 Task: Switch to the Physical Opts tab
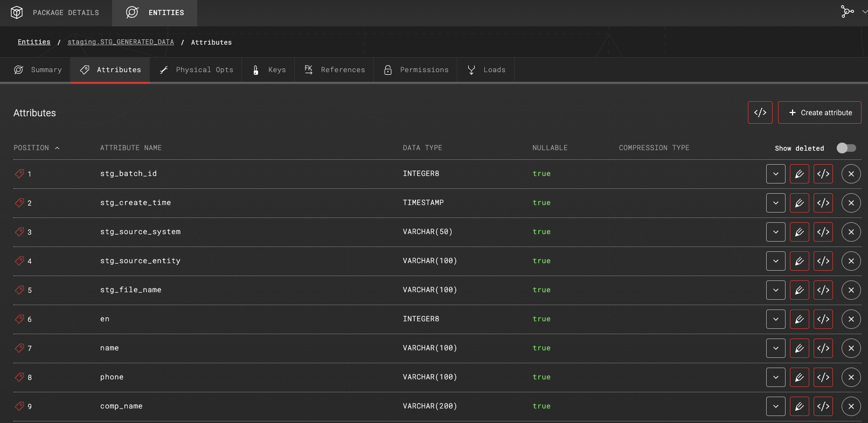point(196,70)
